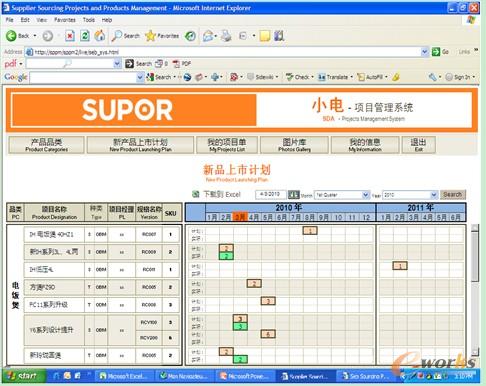Click the Refresh page icon

[85, 36]
